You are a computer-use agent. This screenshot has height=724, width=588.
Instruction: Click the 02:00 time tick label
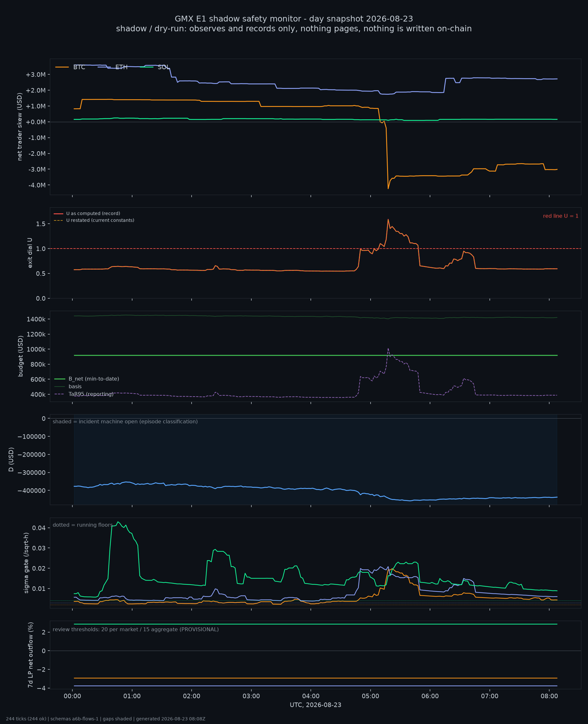pos(191,696)
